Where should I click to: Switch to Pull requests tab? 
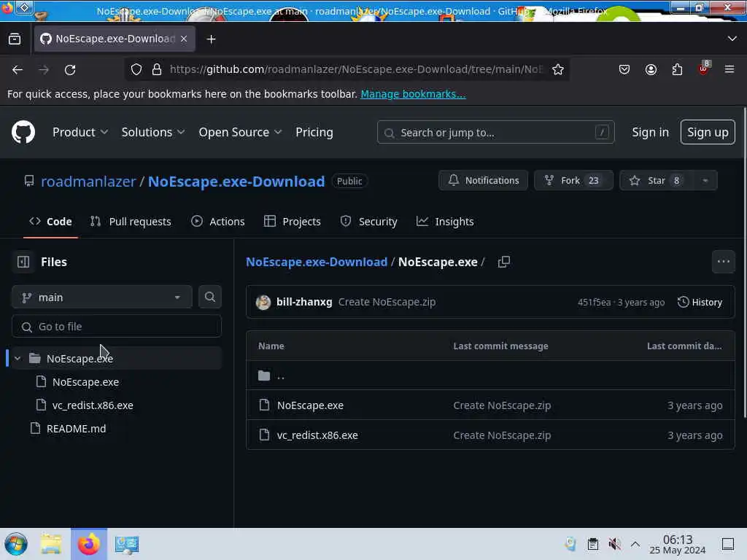[131, 222]
